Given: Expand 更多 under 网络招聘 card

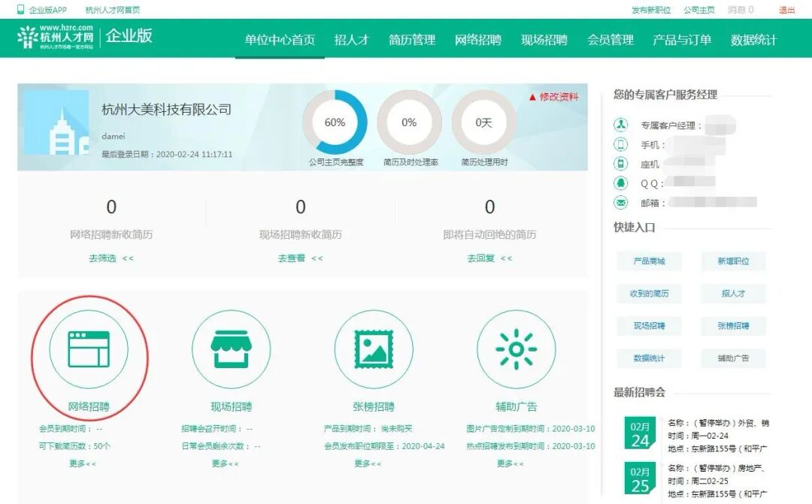Looking at the screenshot, I should coord(83,463).
